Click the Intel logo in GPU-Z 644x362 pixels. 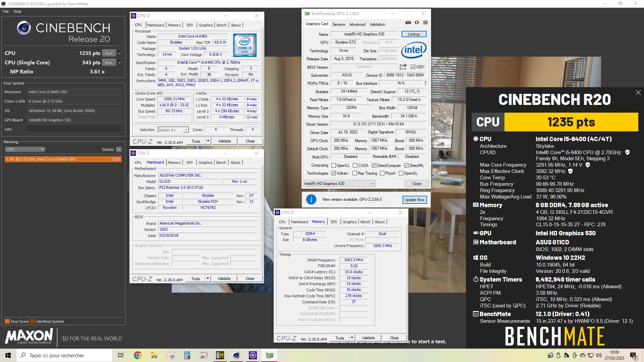point(414,50)
